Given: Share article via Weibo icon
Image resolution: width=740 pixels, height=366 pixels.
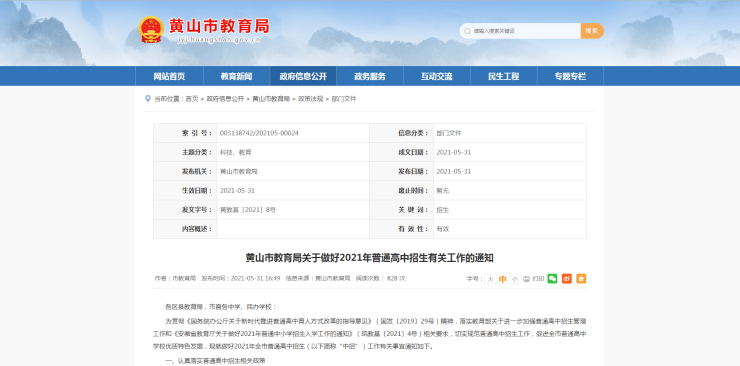Looking at the screenshot, I should (567, 279).
